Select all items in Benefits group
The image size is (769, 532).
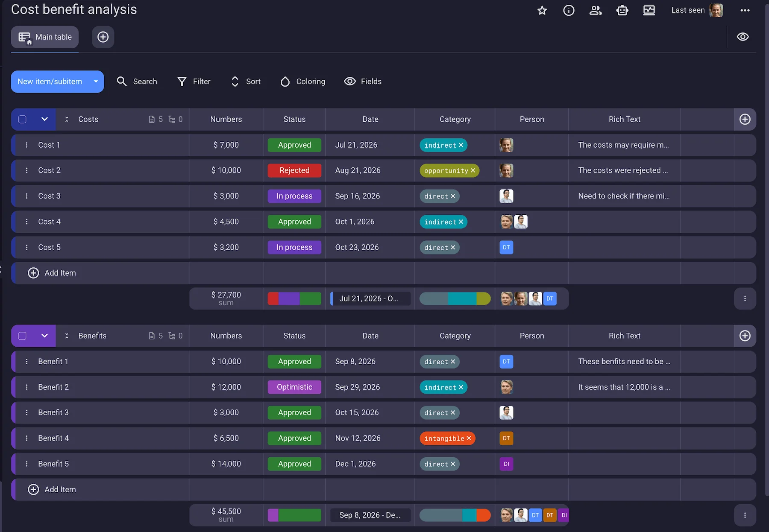pyautogui.click(x=22, y=336)
